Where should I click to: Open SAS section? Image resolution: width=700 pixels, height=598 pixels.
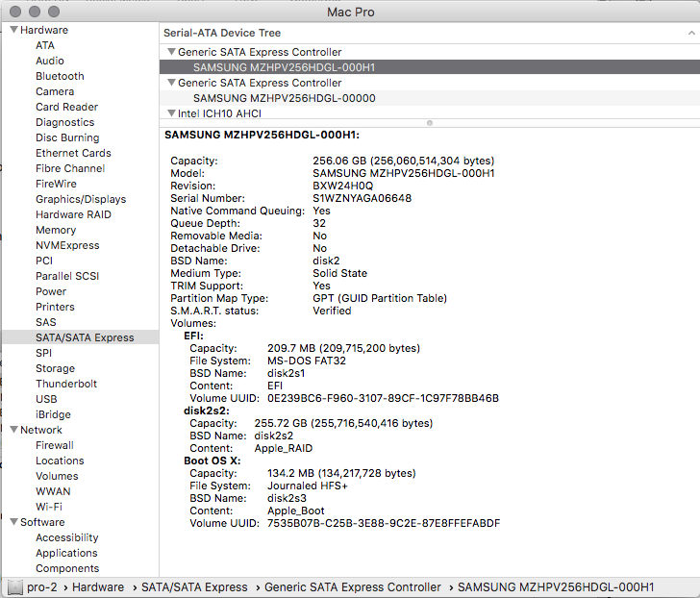coord(46,323)
